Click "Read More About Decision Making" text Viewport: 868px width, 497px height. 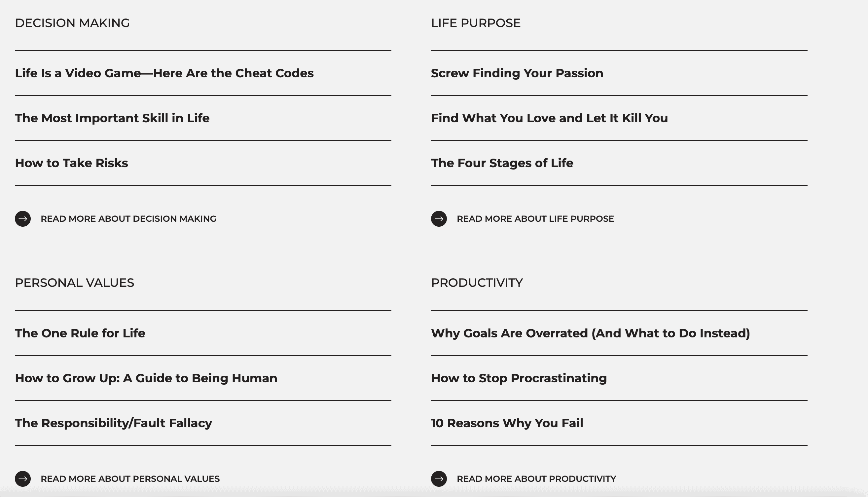[x=128, y=219]
